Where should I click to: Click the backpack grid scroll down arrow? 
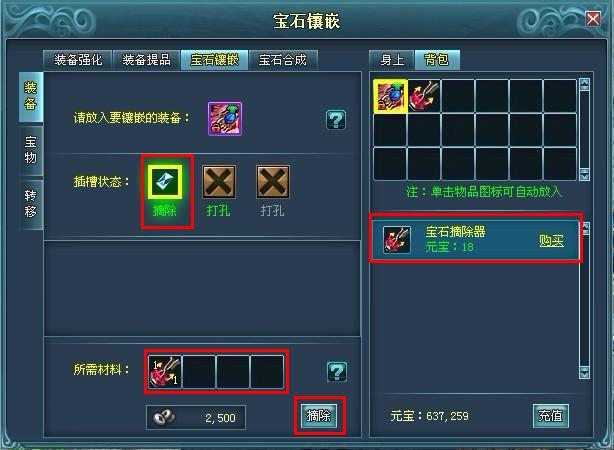coord(584,174)
